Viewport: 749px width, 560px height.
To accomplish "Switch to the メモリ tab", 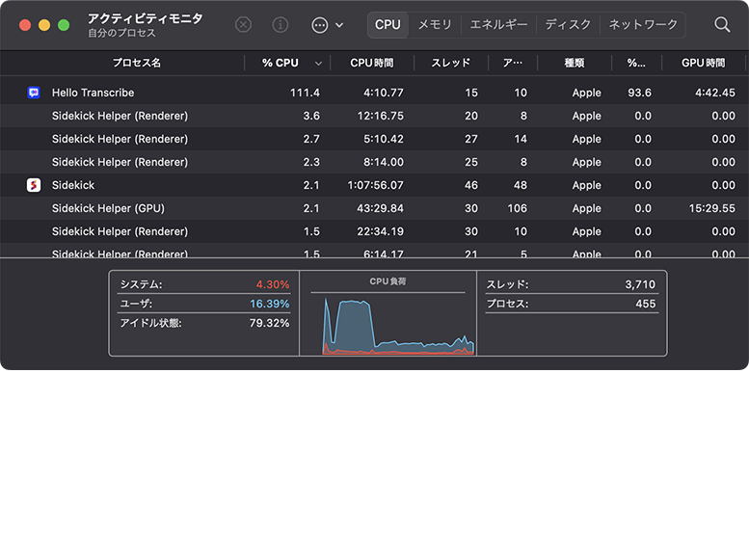I will coord(435,25).
